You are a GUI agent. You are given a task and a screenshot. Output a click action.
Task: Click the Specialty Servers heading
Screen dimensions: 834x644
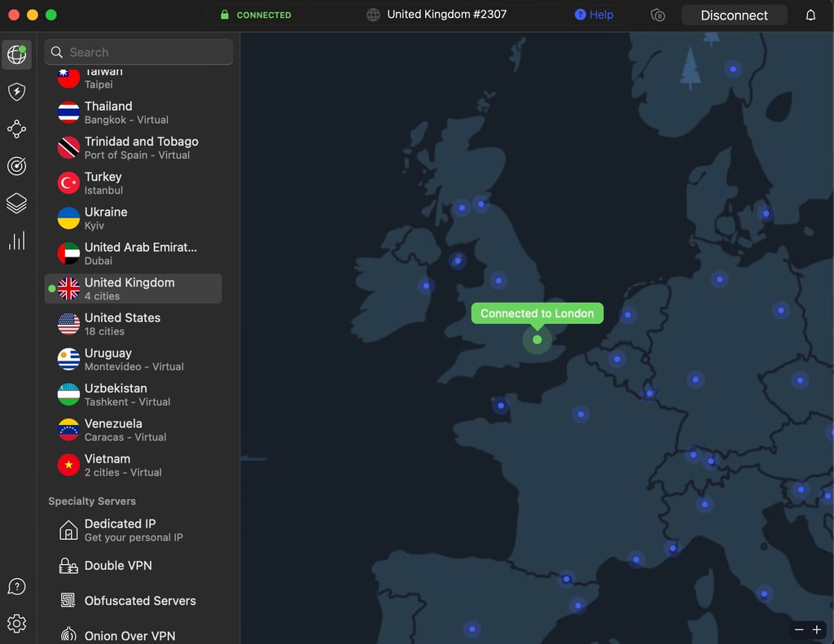92,501
